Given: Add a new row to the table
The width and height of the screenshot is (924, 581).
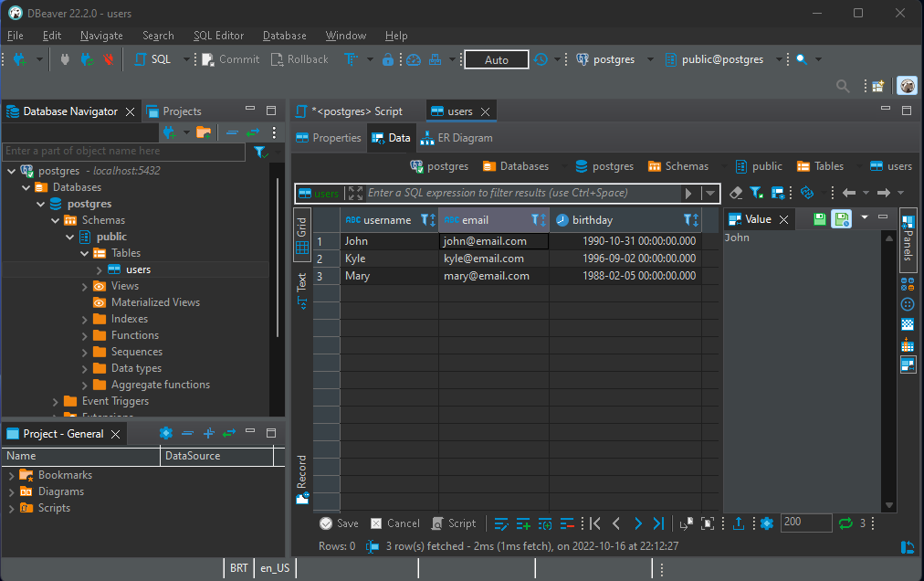Looking at the screenshot, I should click(523, 523).
